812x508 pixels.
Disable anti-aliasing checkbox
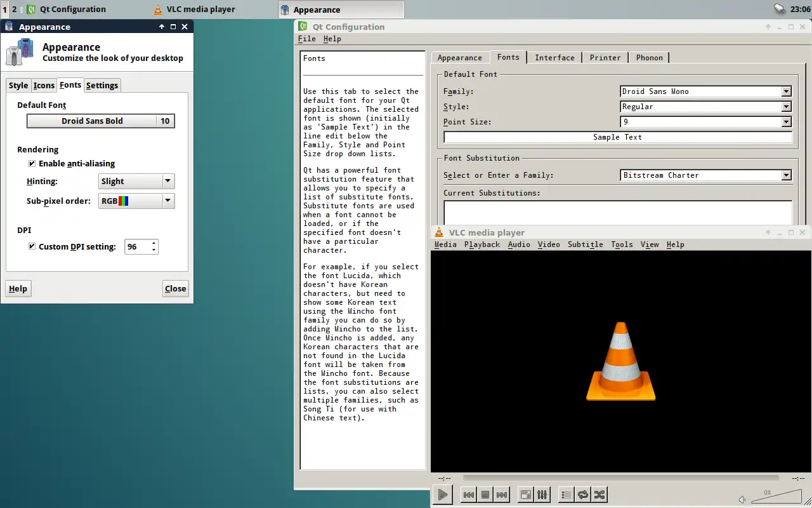click(32, 163)
